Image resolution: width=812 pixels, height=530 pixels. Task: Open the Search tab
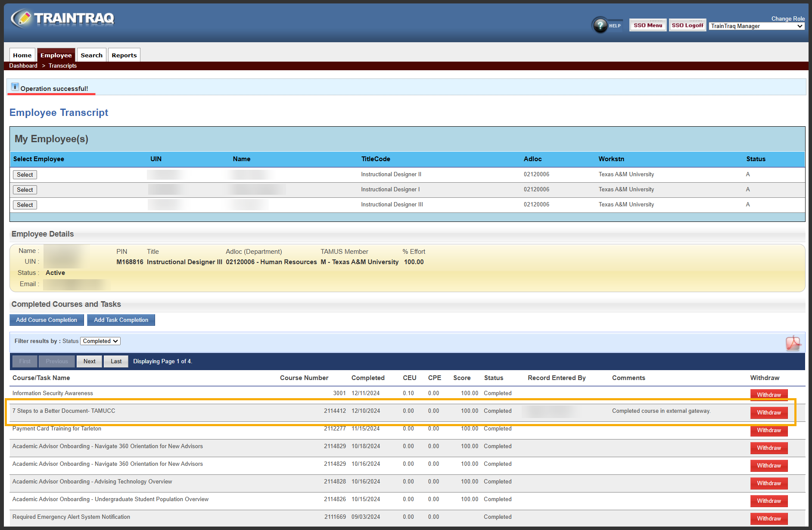pos(91,55)
